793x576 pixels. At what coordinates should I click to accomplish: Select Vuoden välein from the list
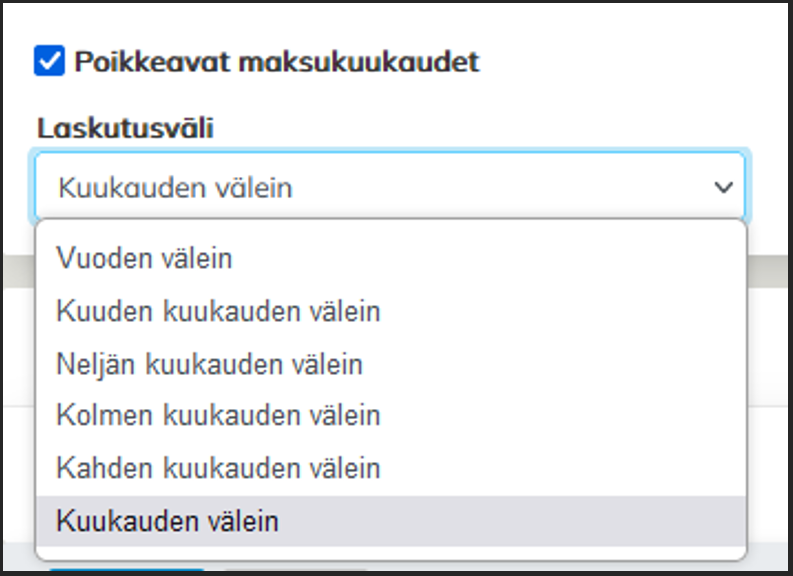click(145, 258)
